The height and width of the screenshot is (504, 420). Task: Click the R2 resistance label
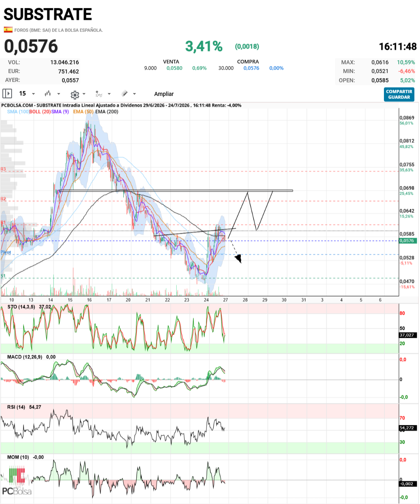(3, 199)
